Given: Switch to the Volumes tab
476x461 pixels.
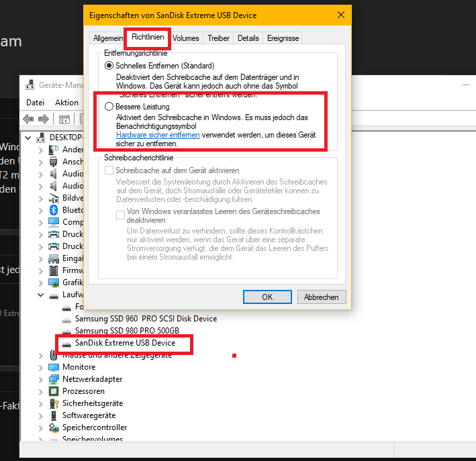Looking at the screenshot, I should click(186, 38).
